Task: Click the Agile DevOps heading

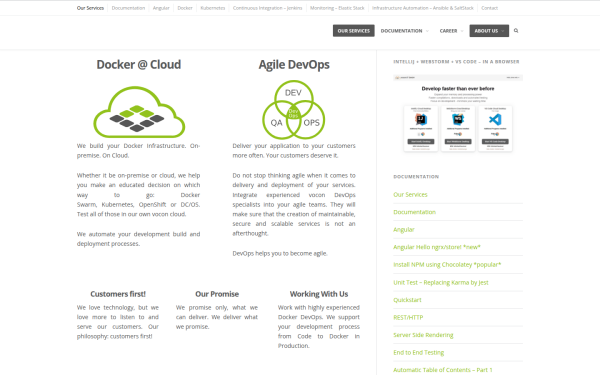Action: [294, 64]
